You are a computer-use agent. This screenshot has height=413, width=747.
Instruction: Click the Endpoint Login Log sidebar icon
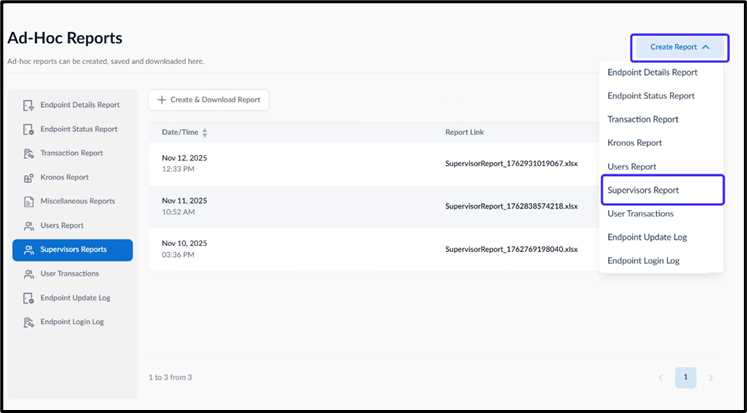[x=29, y=322]
